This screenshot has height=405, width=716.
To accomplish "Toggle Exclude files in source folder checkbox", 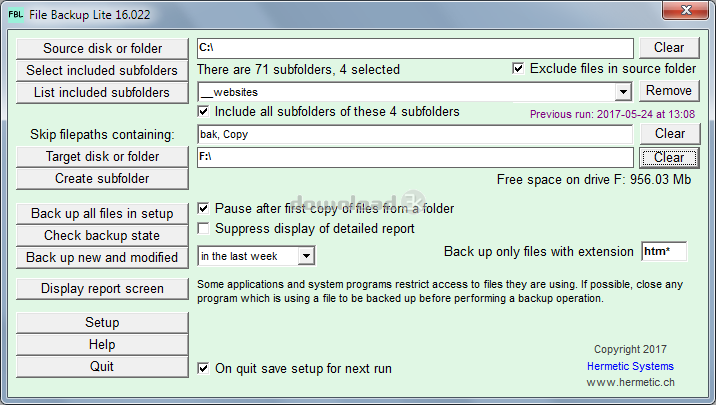I will [518, 69].
